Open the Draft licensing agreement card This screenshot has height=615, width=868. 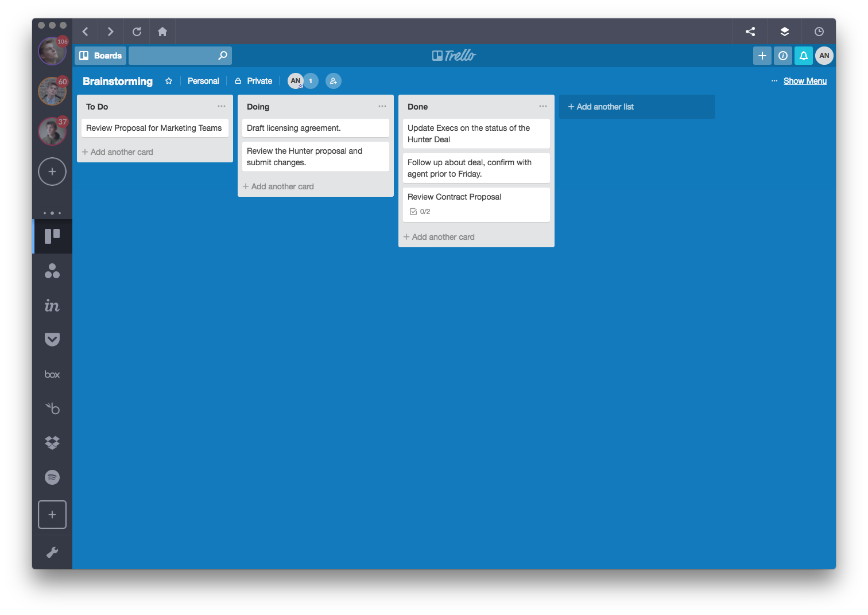pos(316,128)
